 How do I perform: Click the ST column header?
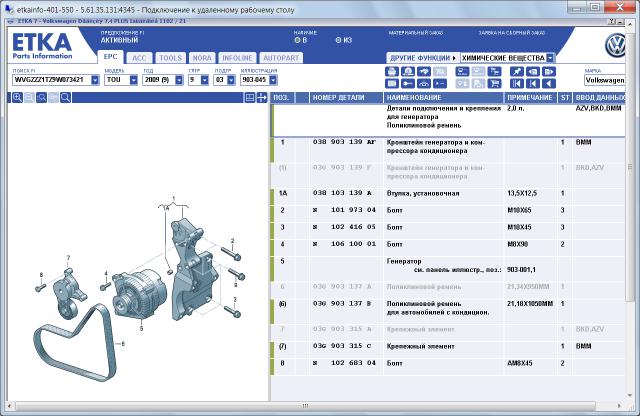565,98
